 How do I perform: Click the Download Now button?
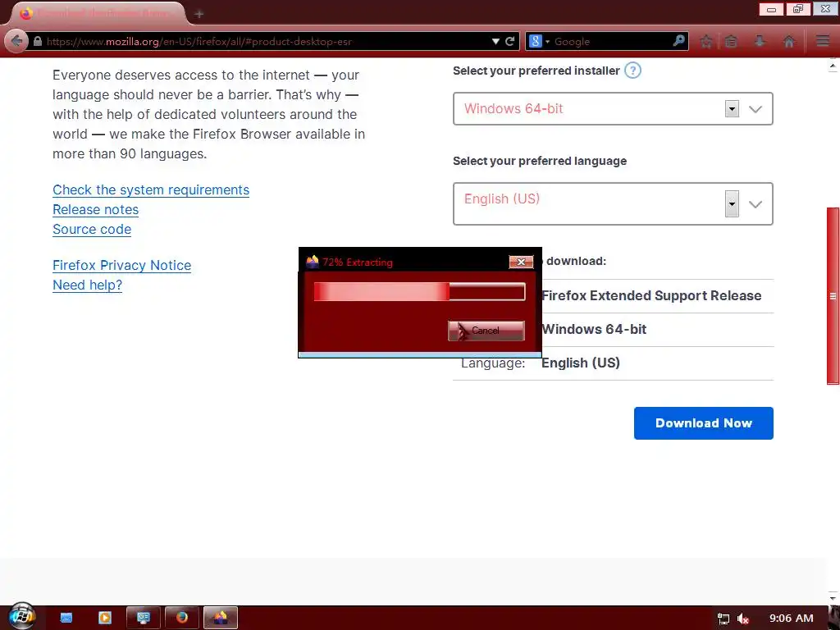(703, 423)
